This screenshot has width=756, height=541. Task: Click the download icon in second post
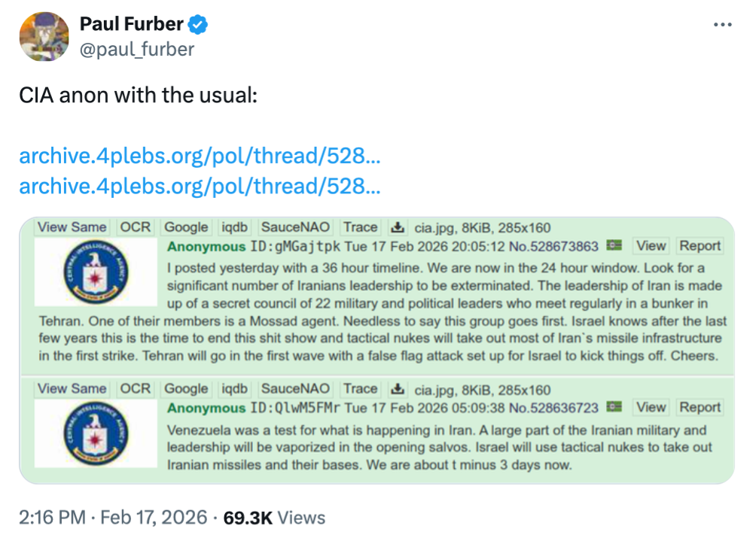click(396, 389)
